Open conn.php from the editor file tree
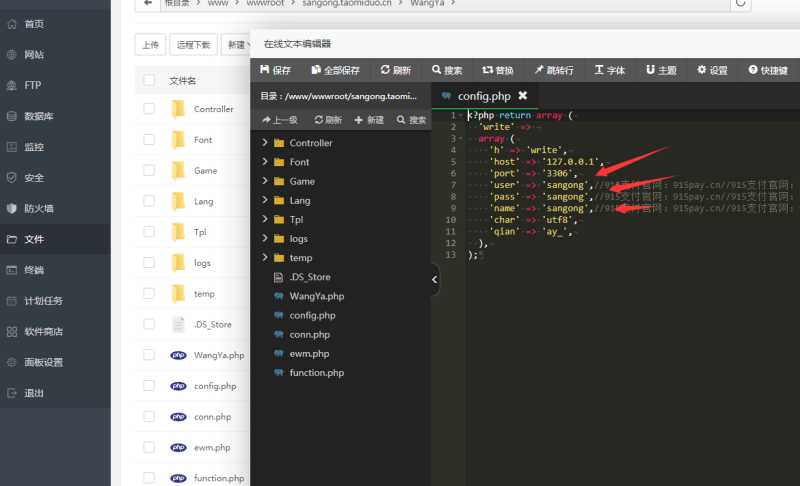 (x=309, y=335)
